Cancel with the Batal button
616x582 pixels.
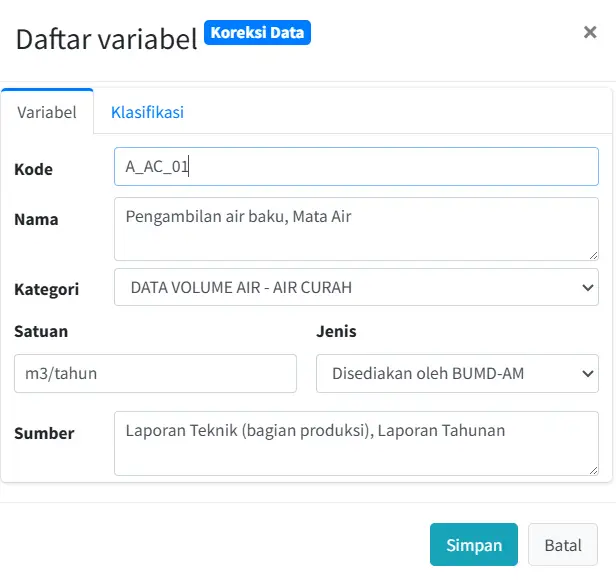point(562,545)
